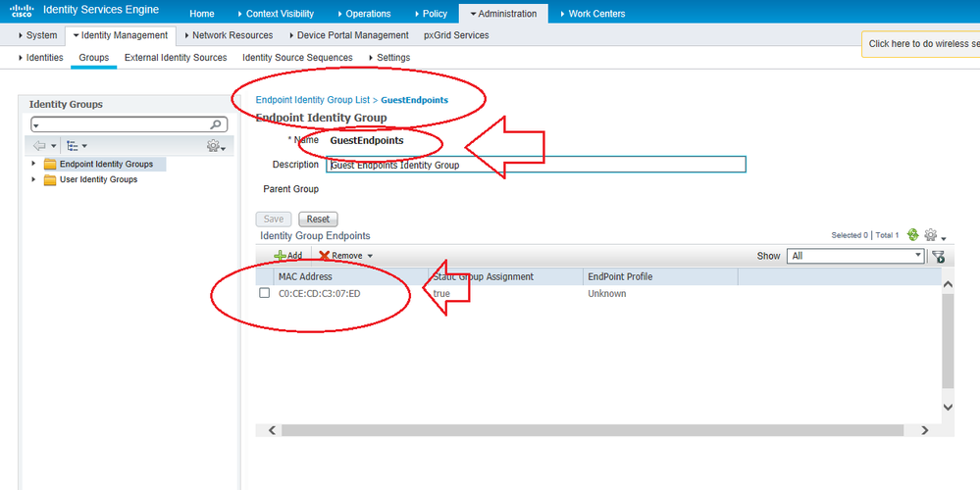980x490 pixels.
Task: Open the Remove dropdown button
Action: pyautogui.click(x=345, y=256)
